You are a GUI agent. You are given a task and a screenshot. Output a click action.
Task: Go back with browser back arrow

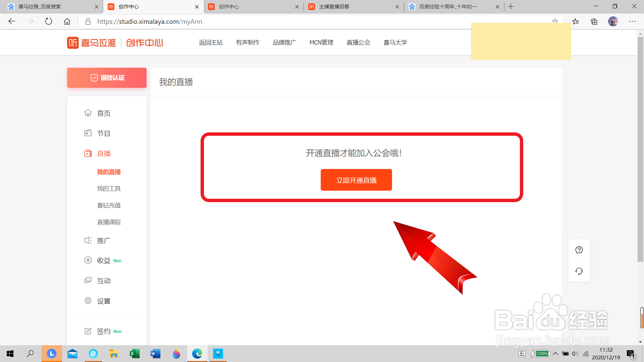[x=12, y=21]
